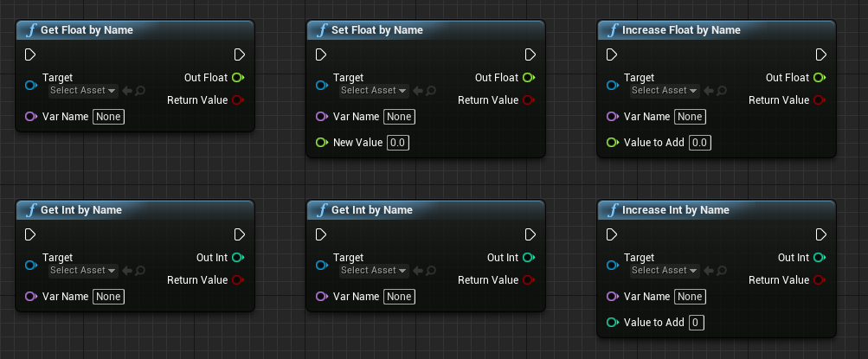This screenshot has height=359, width=868.
Task: Click Return Value pin on Get Float by Name
Action: point(239,100)
